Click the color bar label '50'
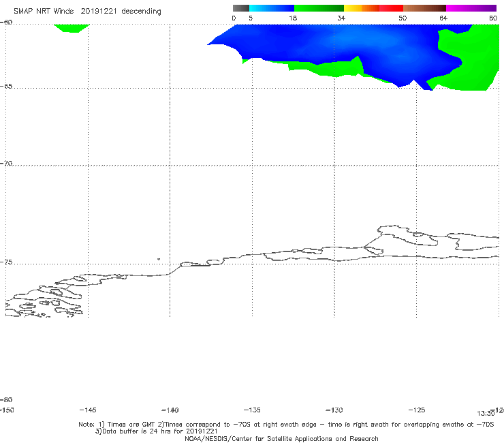This screenshot has width=504, height=443. pyautogui.click(x=403, y=18)
